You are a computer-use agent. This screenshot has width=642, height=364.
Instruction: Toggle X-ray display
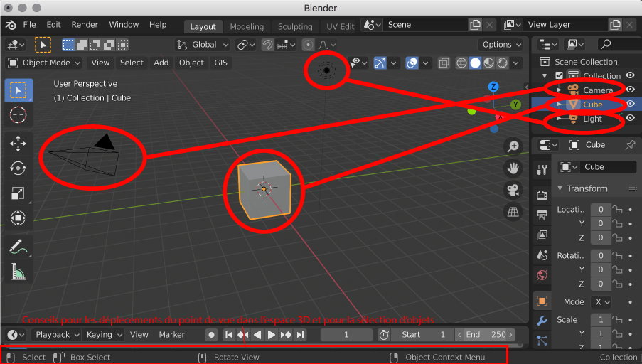tap(444, 63)
